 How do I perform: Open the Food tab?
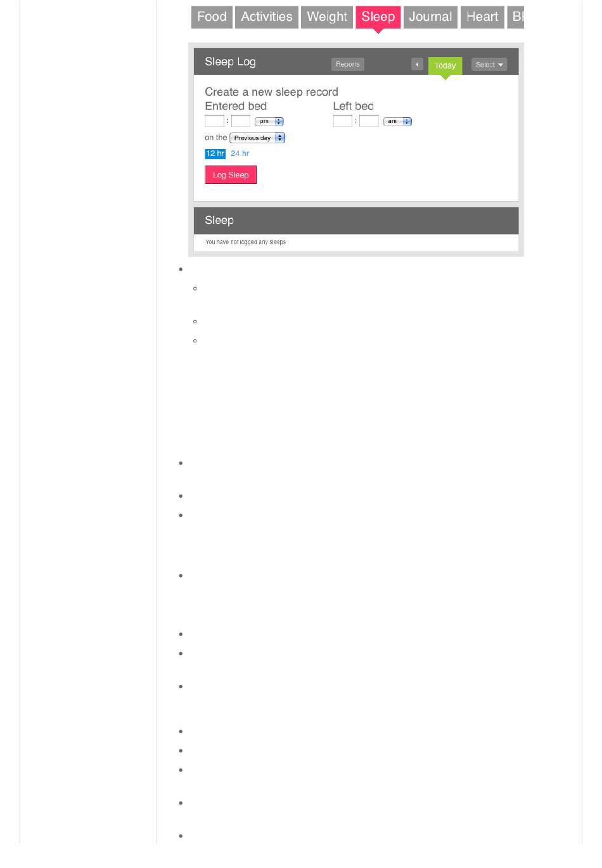pyautogui.click(x=212, y=17)
